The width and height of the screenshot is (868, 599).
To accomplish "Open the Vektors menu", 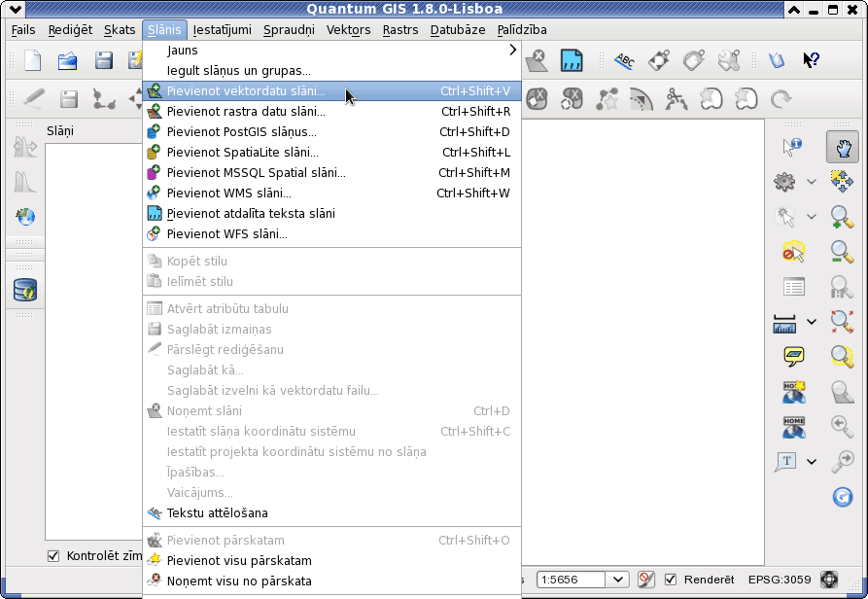I will [348, 30].
